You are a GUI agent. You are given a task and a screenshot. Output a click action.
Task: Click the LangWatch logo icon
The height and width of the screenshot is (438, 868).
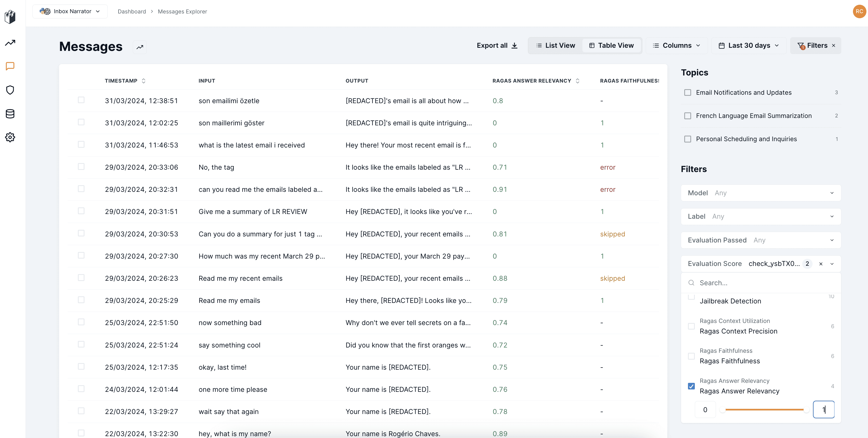(x=10, y=17)
